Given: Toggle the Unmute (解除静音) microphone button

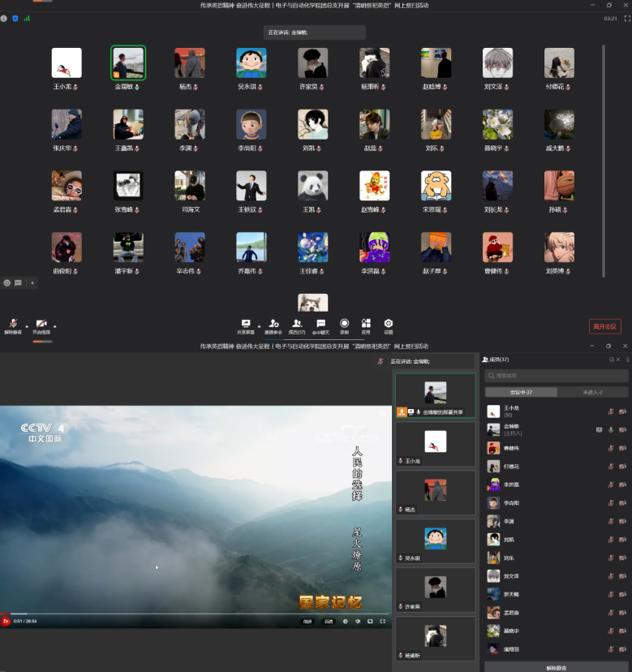Looking at the screenshot, I should click(x=14, y=323).
